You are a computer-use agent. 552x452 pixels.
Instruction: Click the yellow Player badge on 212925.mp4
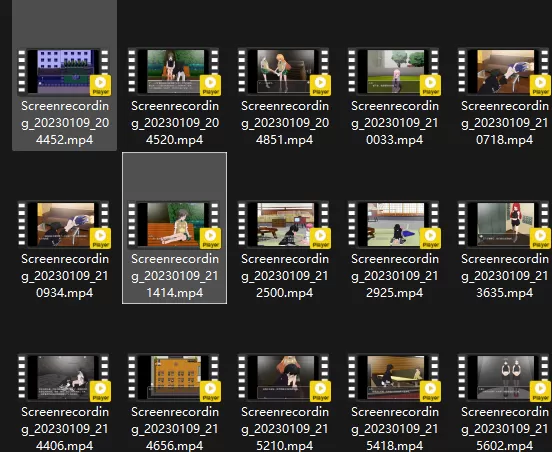(x=430, y=238)
